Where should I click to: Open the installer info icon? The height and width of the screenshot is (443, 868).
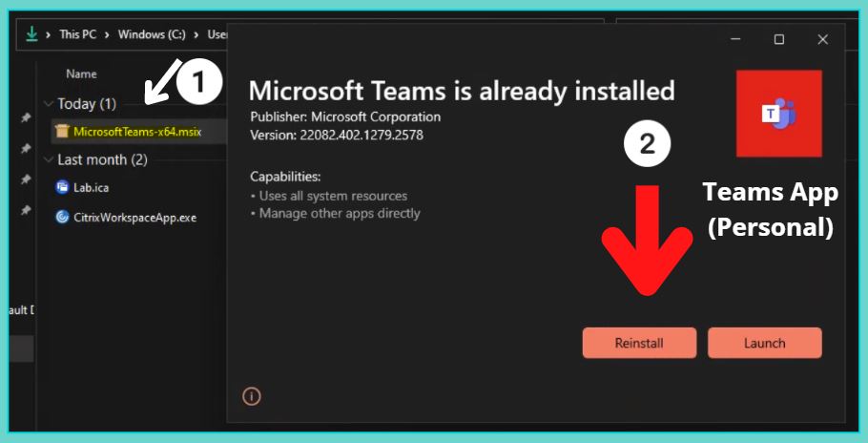pyautogui.click(x=251, y=396)
